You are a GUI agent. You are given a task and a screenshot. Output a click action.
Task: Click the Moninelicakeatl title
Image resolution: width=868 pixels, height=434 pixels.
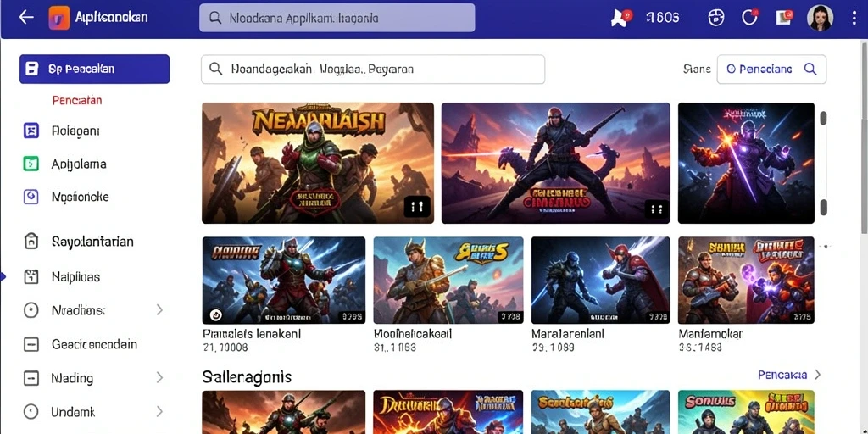(413, 334)
